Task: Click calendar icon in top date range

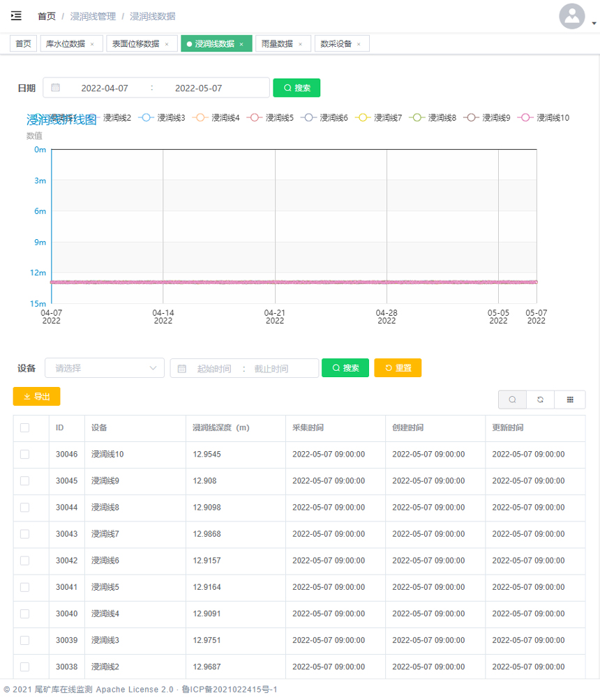Action: click(x=56, y=88)
